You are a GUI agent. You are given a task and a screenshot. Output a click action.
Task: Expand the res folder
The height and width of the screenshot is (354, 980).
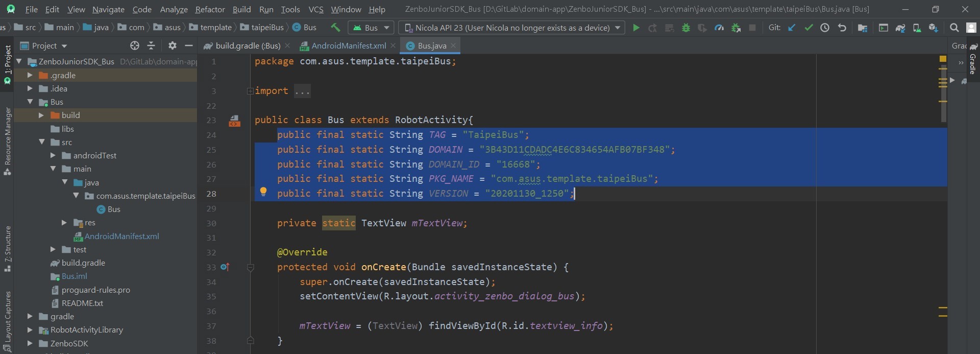pyautogui.click(x=64, y=223)
